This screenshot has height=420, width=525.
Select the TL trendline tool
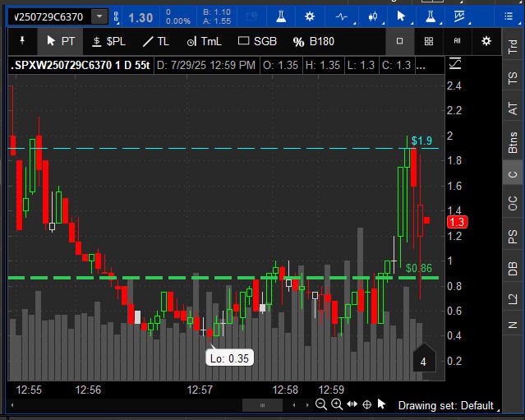click(156, 40)
